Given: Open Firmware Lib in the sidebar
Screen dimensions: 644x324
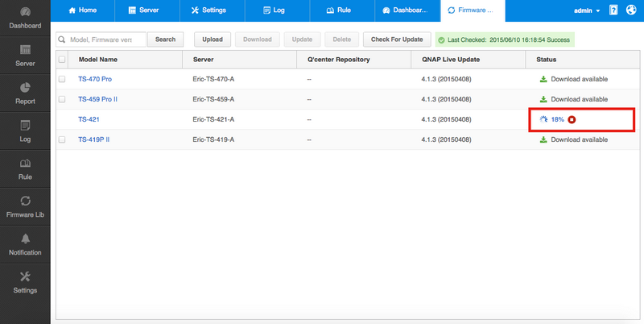Looking at the screenshot, I should pos(25,206).
